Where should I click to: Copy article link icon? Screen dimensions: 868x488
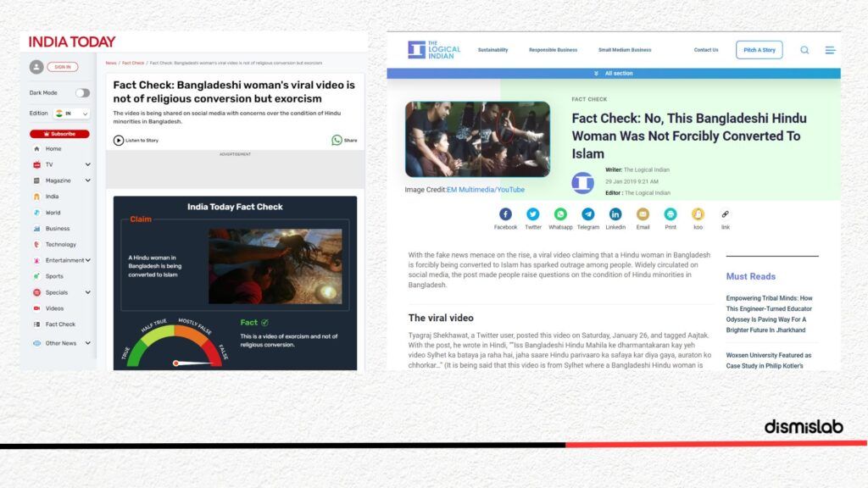tap(726, 214)
